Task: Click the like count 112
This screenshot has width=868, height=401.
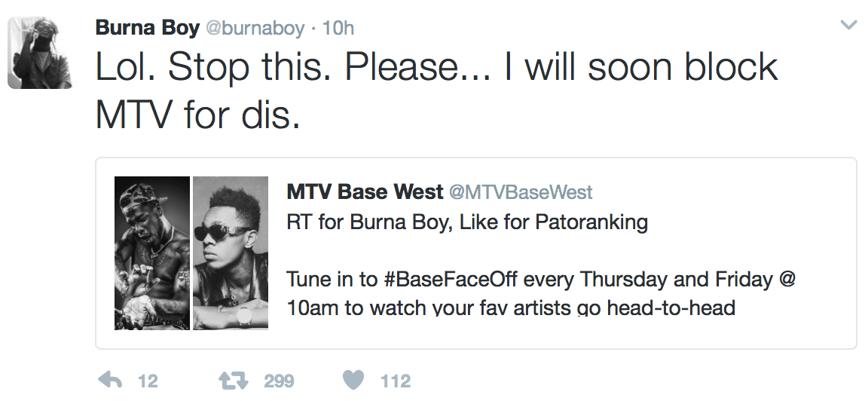Action: [x=396, y=381]
